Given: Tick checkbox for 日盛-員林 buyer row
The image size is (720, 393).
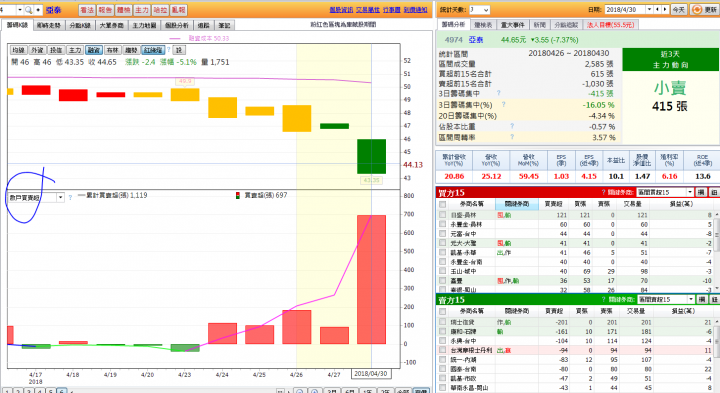Looking at the screenshot, I should [442, 214].
